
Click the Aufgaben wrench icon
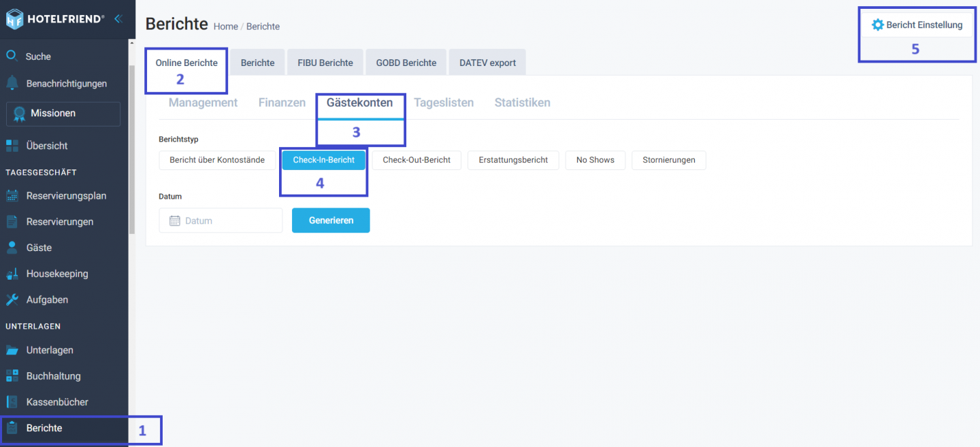[x=12, y=299]
